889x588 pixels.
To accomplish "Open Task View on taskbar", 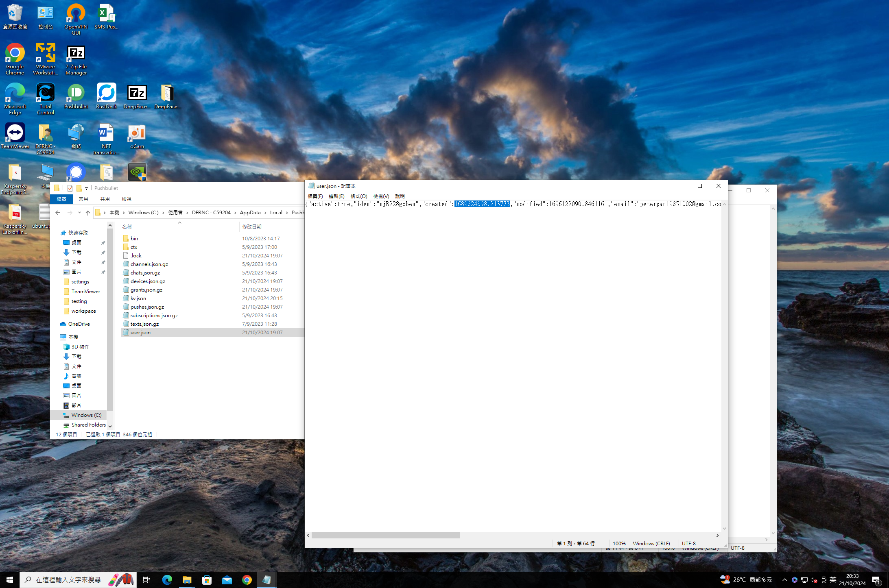I will [x=146, y=580].
